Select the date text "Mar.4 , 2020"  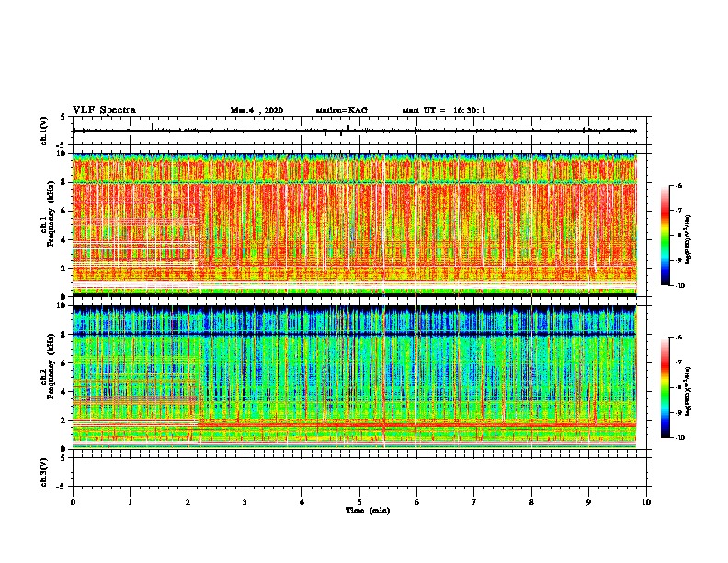coord(256,110)
